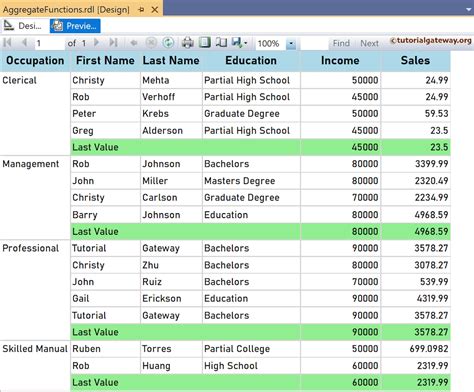Click Last Value label in Professional group
The image size is (474, 392).
pyautogui.click(x=95, y=332)
